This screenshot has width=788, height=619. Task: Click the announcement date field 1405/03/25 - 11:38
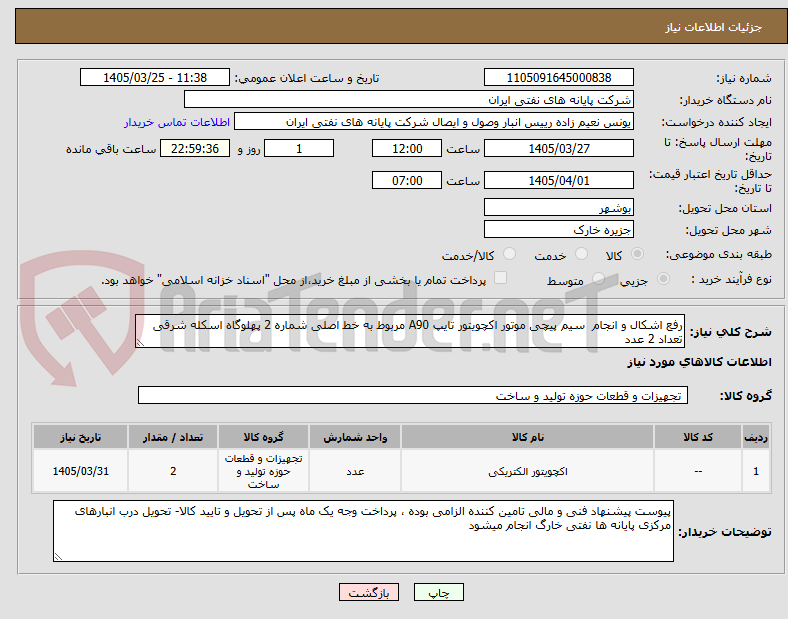click(155, 77)
